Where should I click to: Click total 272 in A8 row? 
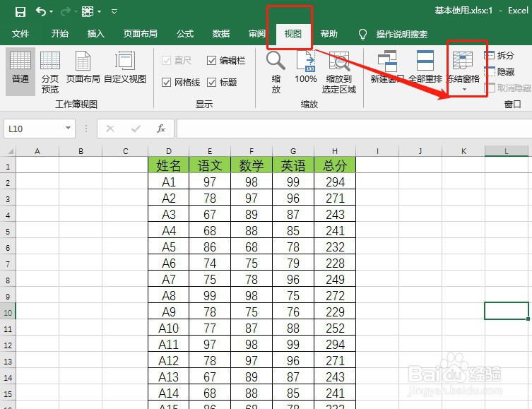click(335, 295)
